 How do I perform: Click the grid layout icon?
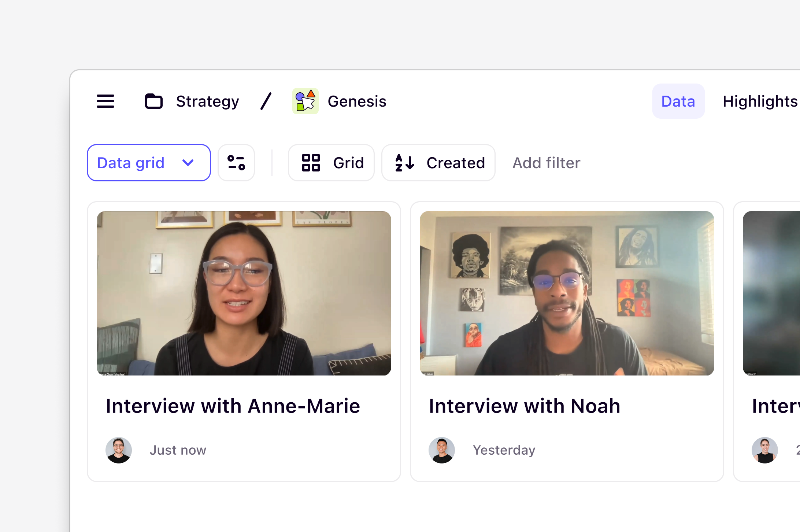click(x=311, y=163)
